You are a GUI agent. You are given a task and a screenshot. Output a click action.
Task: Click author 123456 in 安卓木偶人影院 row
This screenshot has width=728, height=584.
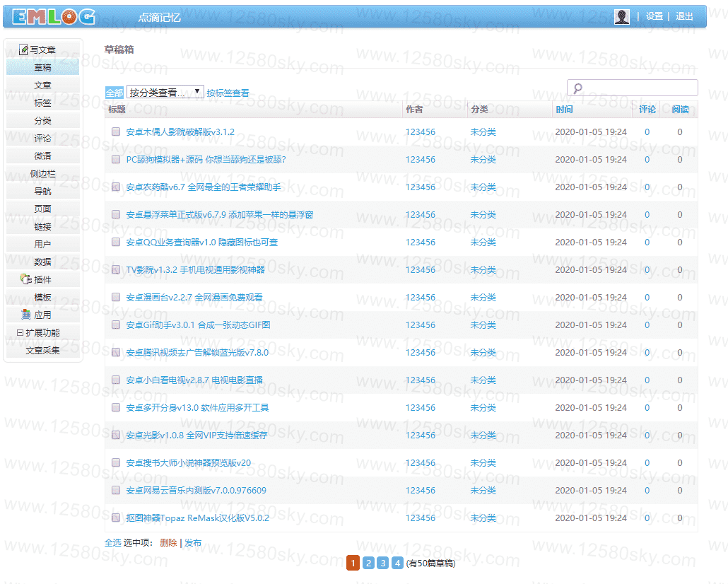[420, 132]
